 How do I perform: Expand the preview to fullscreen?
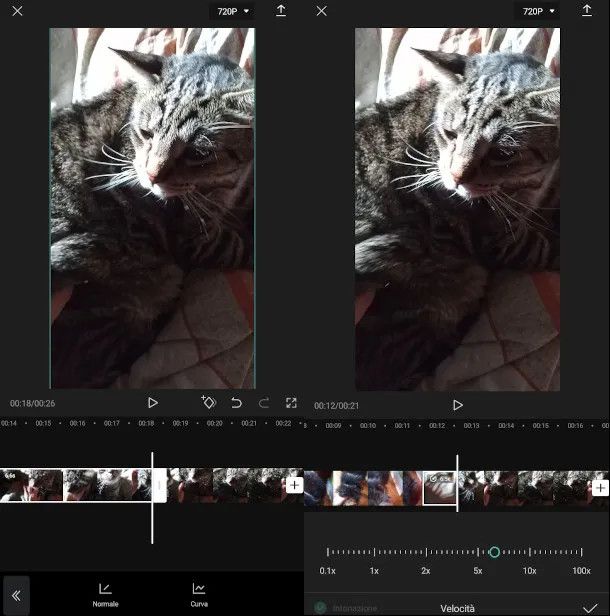click(291, 403)
